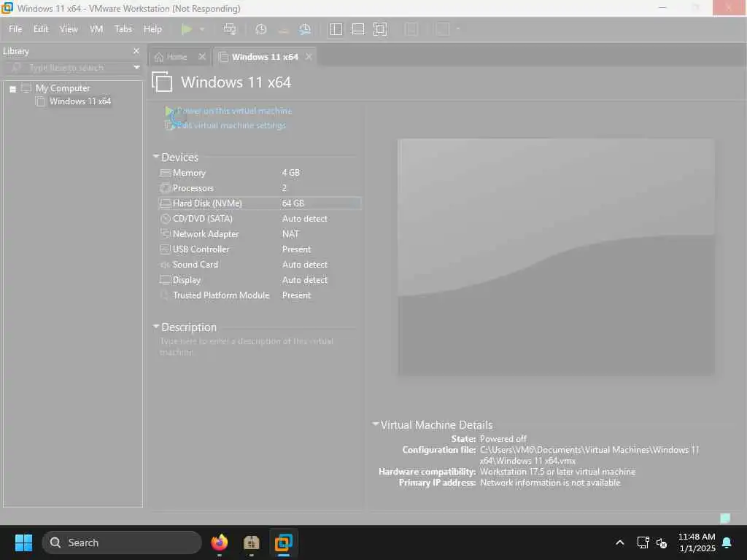
Task: Click the Unity mode toolbar icon
Action: point(411,29)
